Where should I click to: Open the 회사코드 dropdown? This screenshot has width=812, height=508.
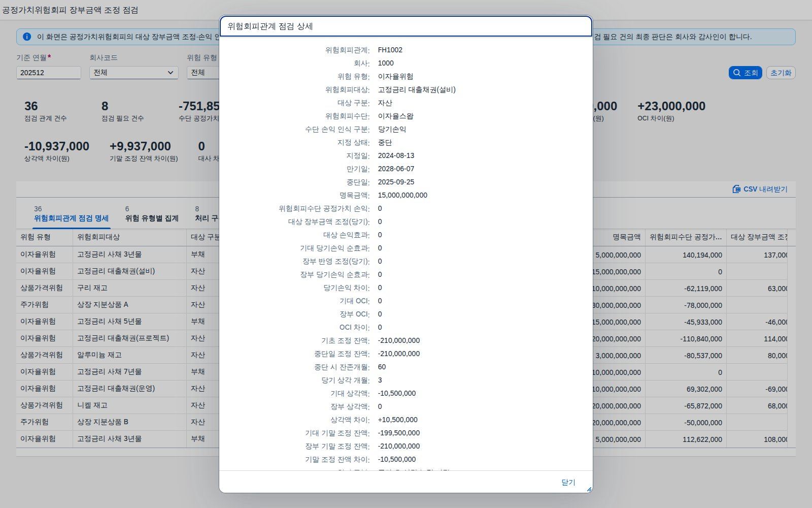pos(134,73)
